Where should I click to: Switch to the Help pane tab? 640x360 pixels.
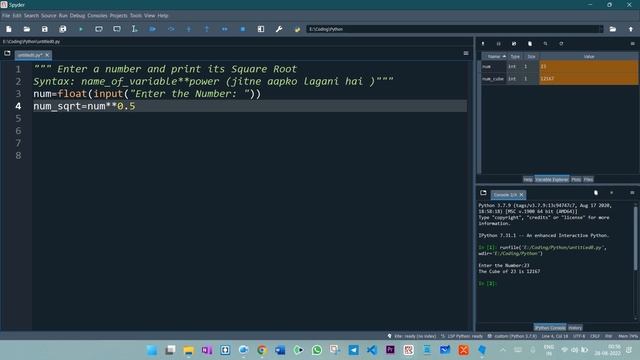pyautogui.click(x=528, y=180)
